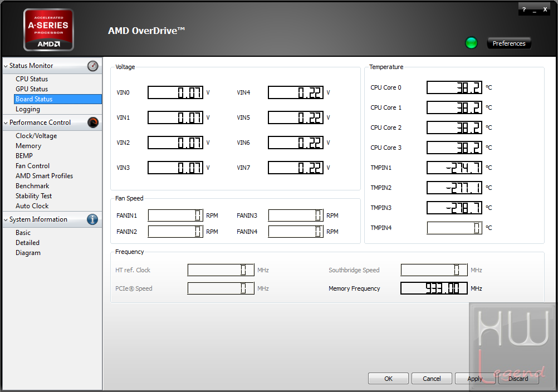Click the AMD A-Series processor logo
The width and height of the screenshot is (558, 392).
pyautogui.click(x=49, y=30)
